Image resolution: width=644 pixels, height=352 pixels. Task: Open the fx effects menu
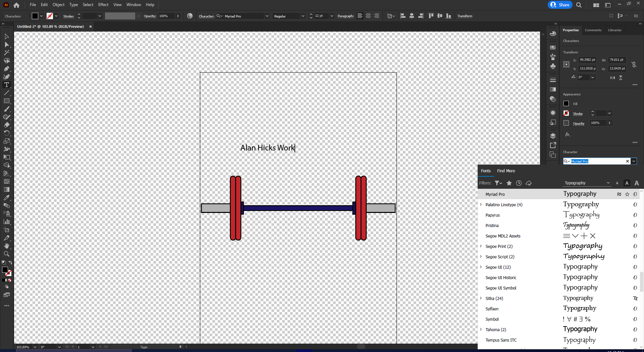(567, 135)
